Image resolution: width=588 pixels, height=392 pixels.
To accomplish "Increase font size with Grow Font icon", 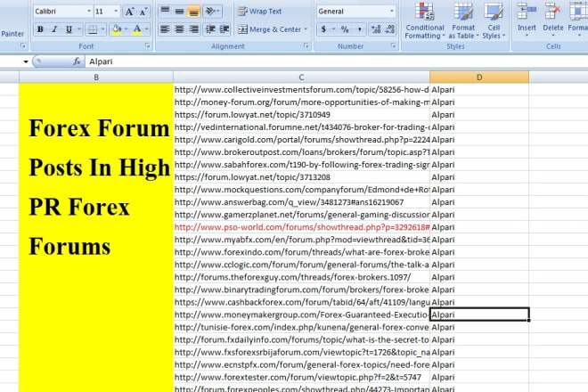I will pyautogui.click(x=129, y=12).
